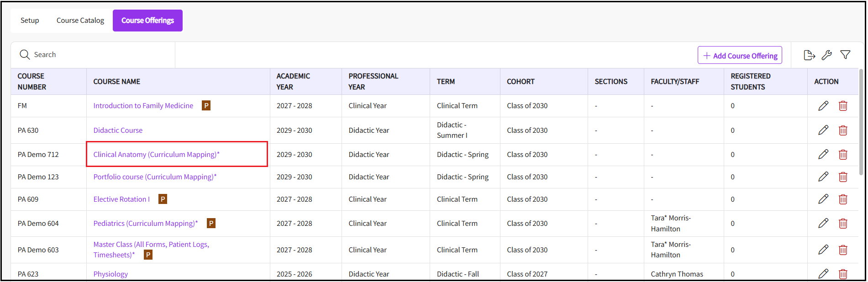Delete the Portfolio course offering
Screen dimensions: 868x282
click(843, 177)
